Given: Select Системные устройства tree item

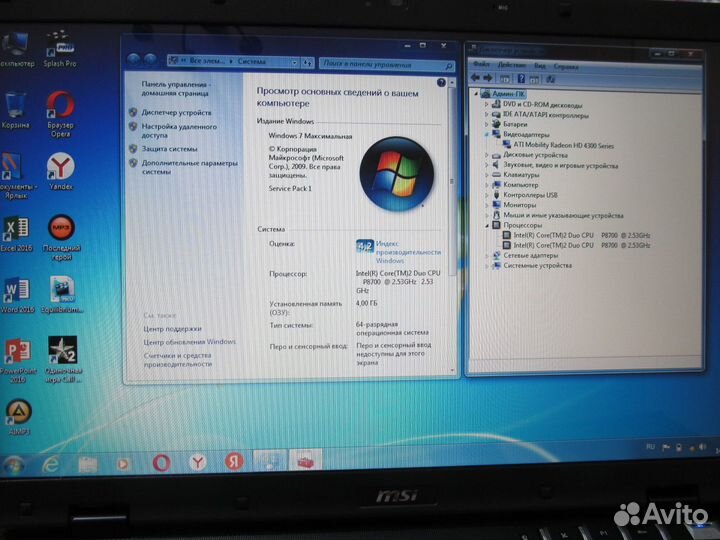Looking at the screenshot, I should [538, 265].
